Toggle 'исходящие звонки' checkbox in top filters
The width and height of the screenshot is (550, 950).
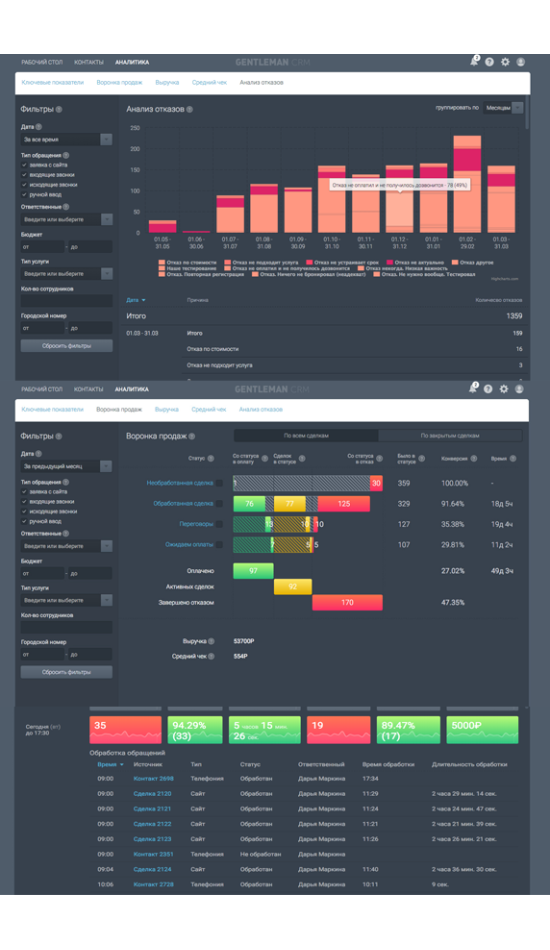point(24,185)
